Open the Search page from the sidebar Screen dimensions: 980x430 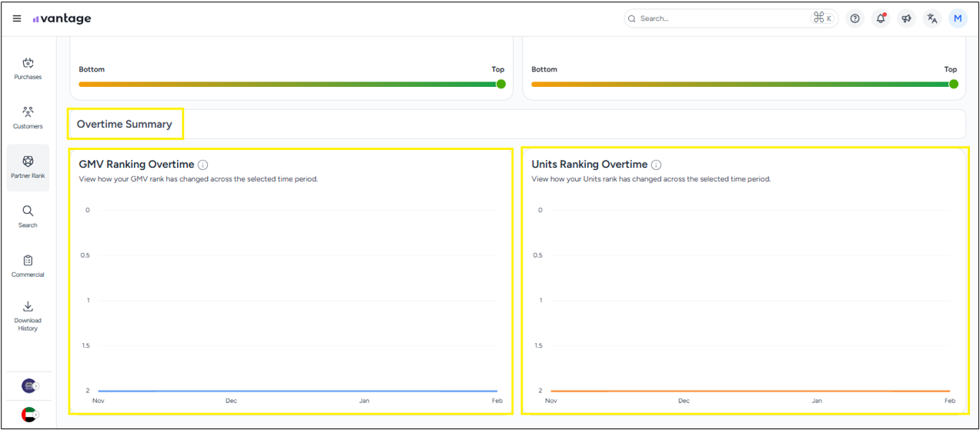pyautogui.click(x=28, y=216)
